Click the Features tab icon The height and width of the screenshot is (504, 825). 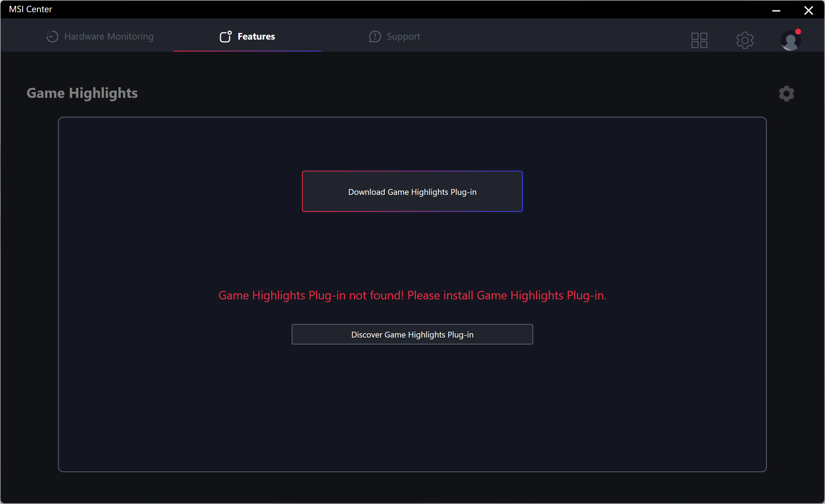click(225, 37)
